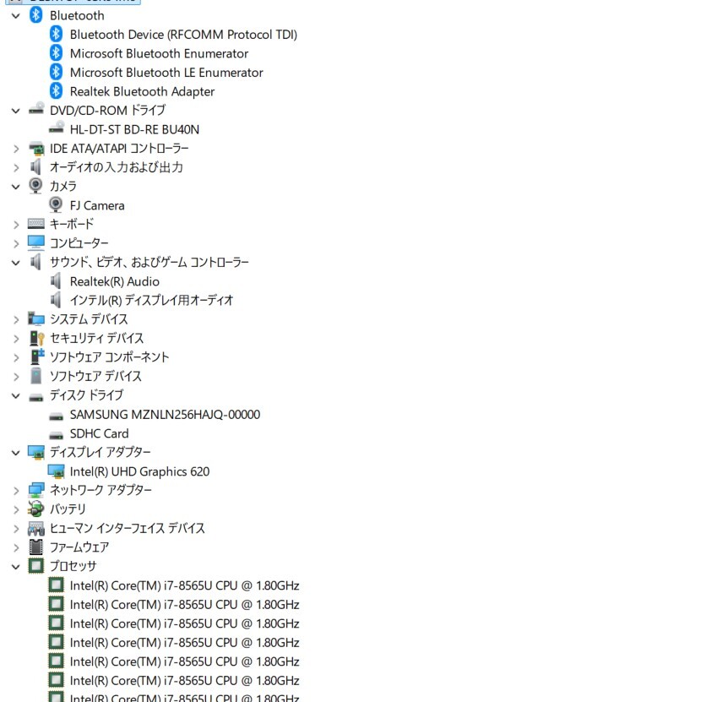Click the ヒューマン インターフェイス デバイス icon
Image resolution: width=728 pixels, height=702 pixels.
(x=36, y=528)
